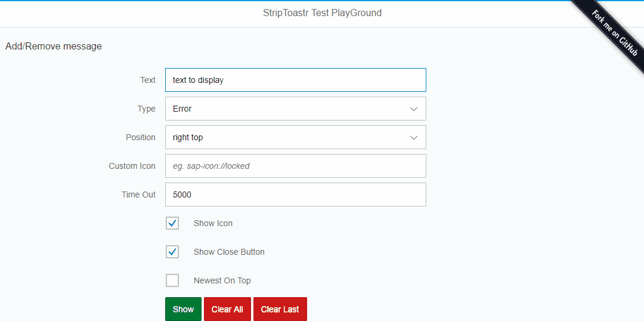Screen dimensions: 644x321
Task: Enable the Newest On Top checkbox
Action: 172,280
